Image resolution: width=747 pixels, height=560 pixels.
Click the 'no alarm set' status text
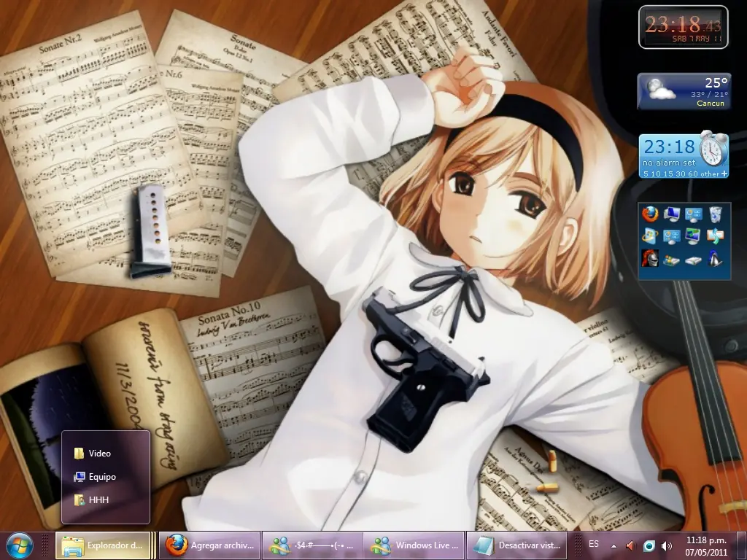click(669, 163)
